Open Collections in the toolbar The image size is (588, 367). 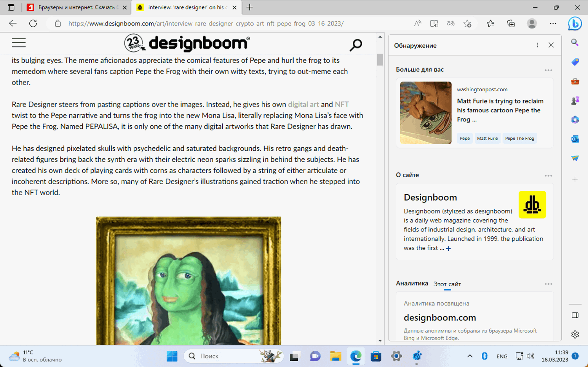coord(511,24)
